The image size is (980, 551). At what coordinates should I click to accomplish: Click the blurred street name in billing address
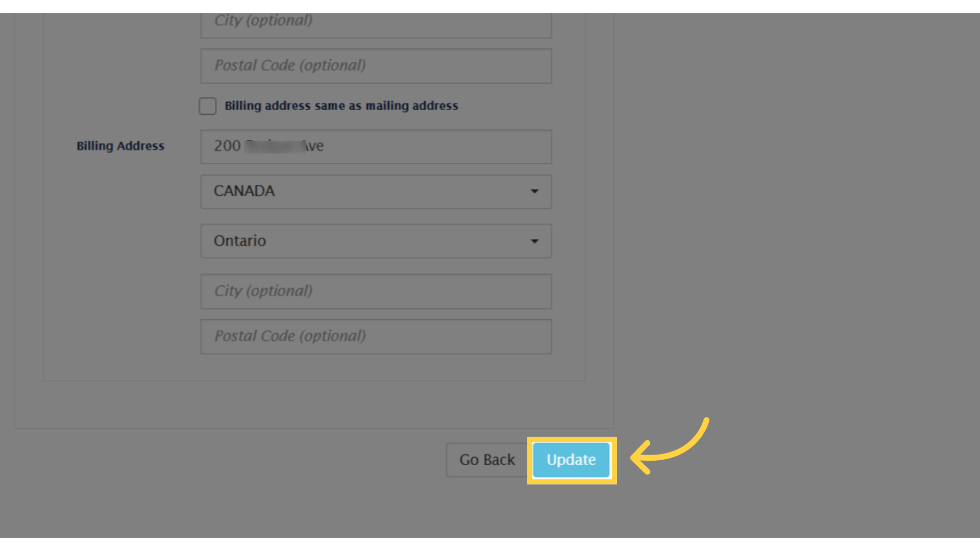[274, 146]
